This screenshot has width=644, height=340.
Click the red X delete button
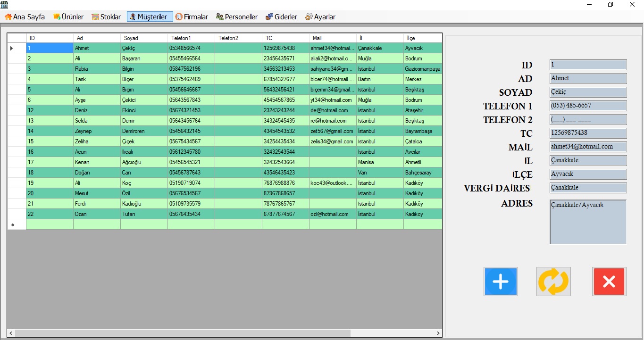(x=609, y=282)
